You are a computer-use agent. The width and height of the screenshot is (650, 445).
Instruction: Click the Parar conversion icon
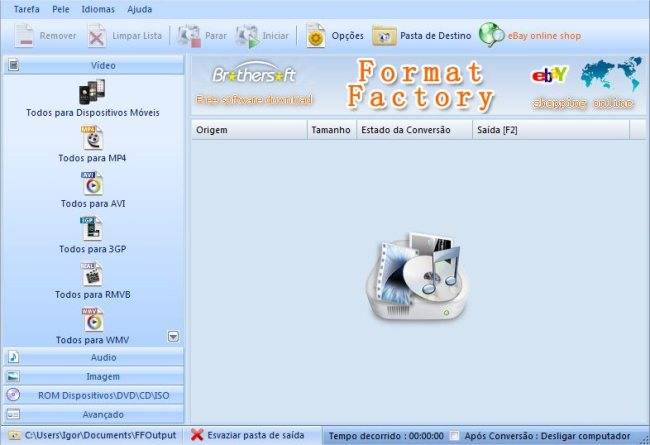(189, 36)
